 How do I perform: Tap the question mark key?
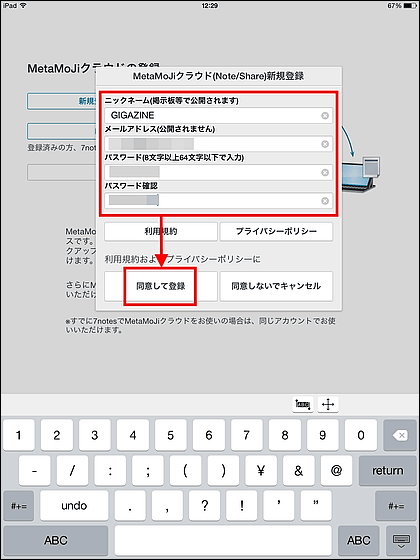[x=204, y=506]
